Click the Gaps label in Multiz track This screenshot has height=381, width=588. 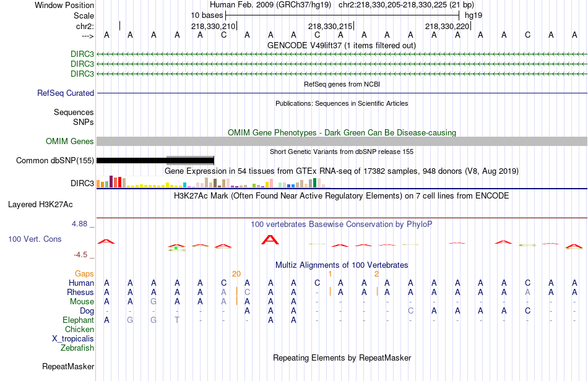tap(84, 273)
